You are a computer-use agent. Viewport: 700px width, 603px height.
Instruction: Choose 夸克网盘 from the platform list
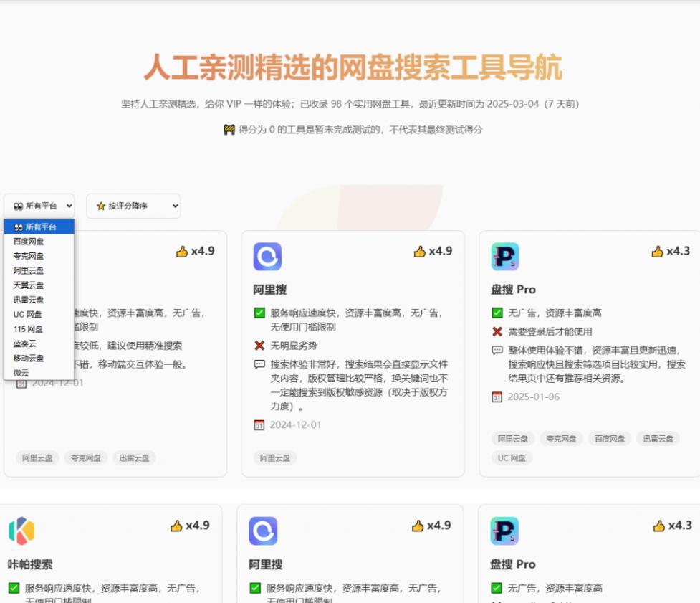[39, 257]
